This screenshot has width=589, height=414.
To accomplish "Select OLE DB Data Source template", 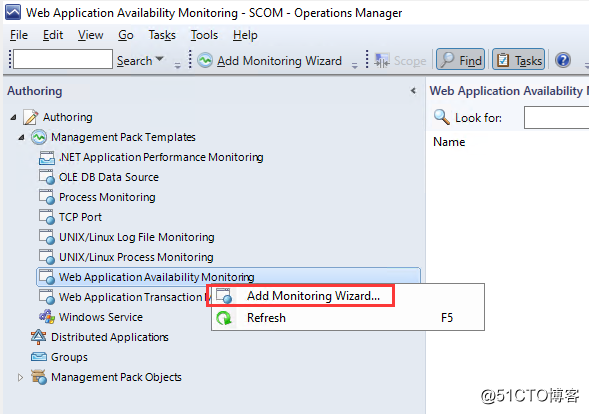I will (x=109, y=177).
